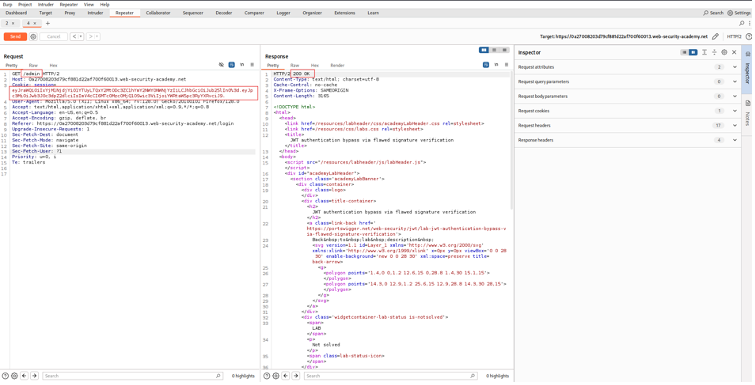Expand Request attributes section

click(x=735, y=67)
